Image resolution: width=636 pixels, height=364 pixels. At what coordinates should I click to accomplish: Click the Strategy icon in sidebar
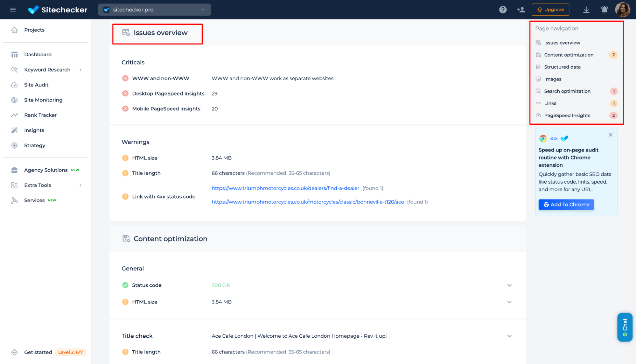(14, 145)
